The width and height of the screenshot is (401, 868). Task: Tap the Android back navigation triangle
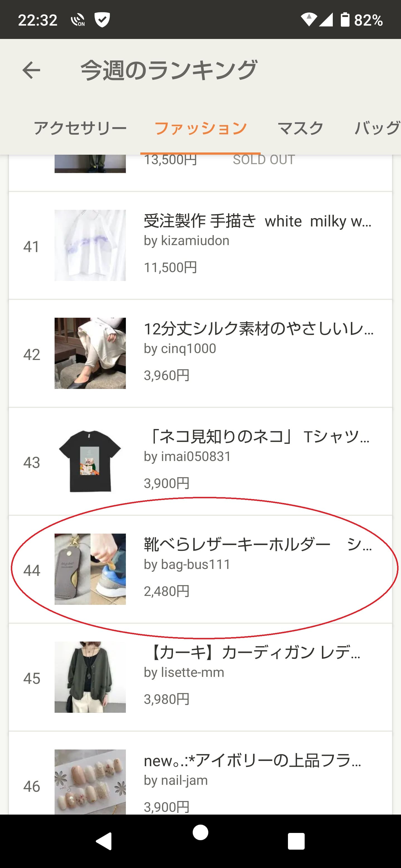tap(104, 841)
